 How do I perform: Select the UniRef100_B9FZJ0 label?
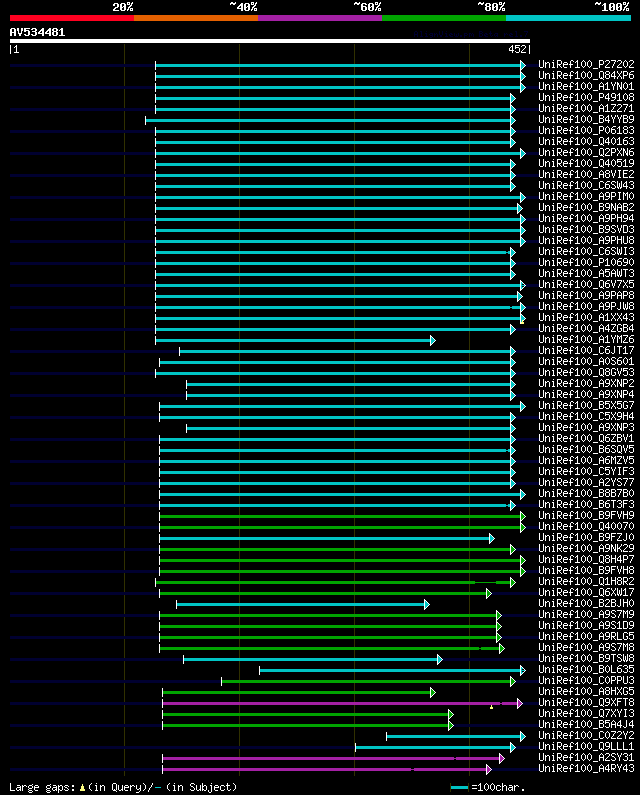586,537
